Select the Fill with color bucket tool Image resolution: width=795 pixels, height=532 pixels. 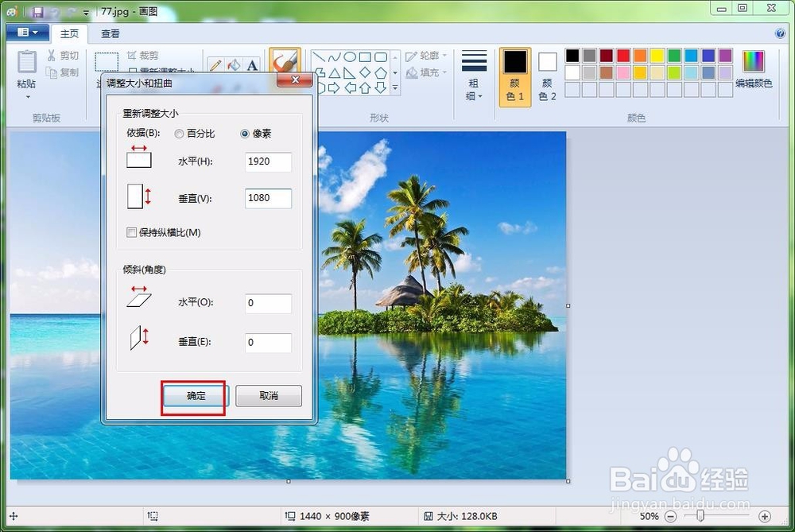coord(234,64)
